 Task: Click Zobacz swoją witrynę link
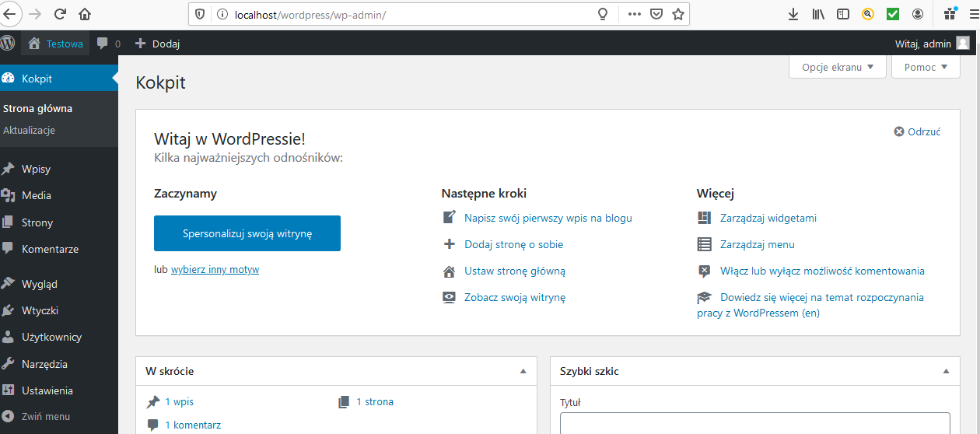515,297
